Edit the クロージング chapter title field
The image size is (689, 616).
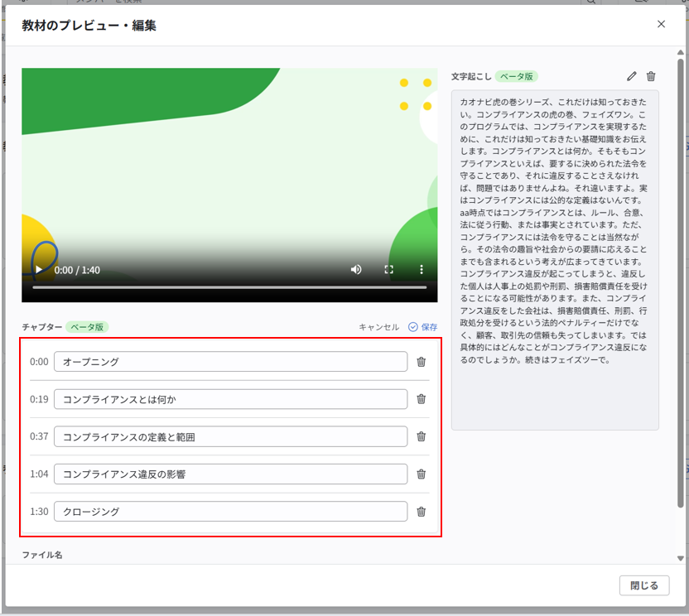click(x=230, y=512)
